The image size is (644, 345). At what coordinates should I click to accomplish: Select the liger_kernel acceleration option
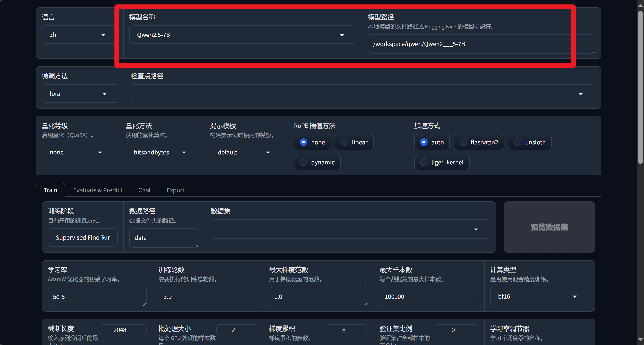(424, 162)
